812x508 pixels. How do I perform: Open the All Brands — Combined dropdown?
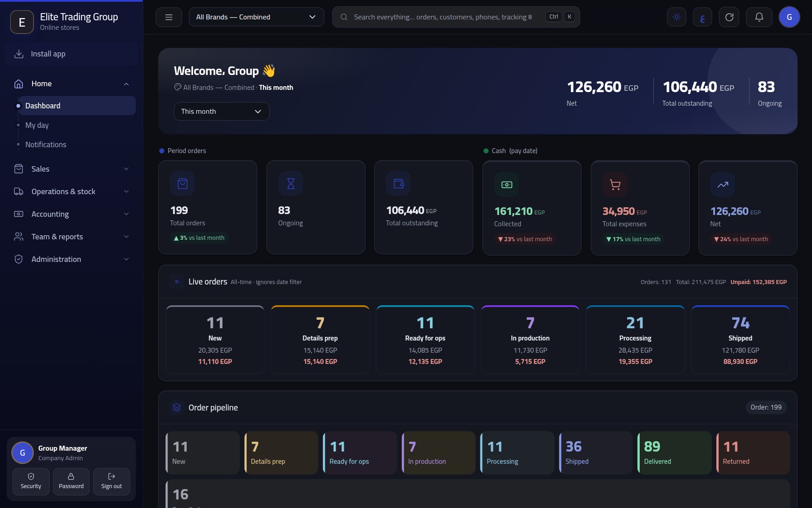coord(256,17)
